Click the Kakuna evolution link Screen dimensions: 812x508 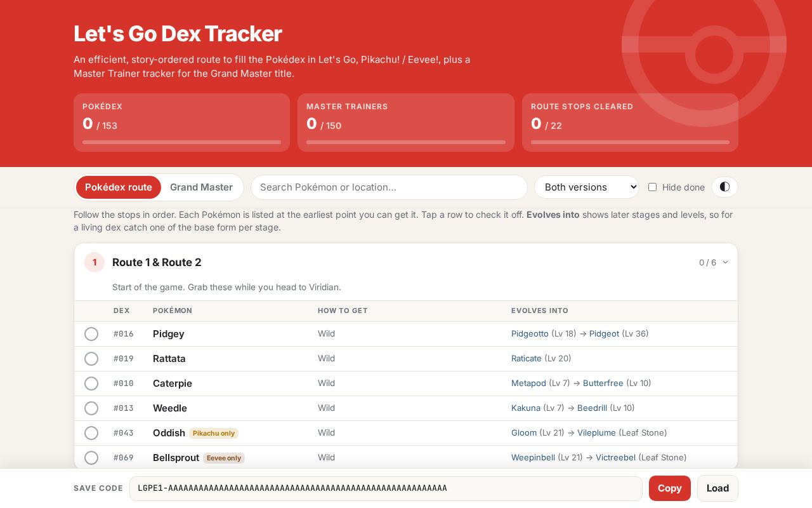526,408
